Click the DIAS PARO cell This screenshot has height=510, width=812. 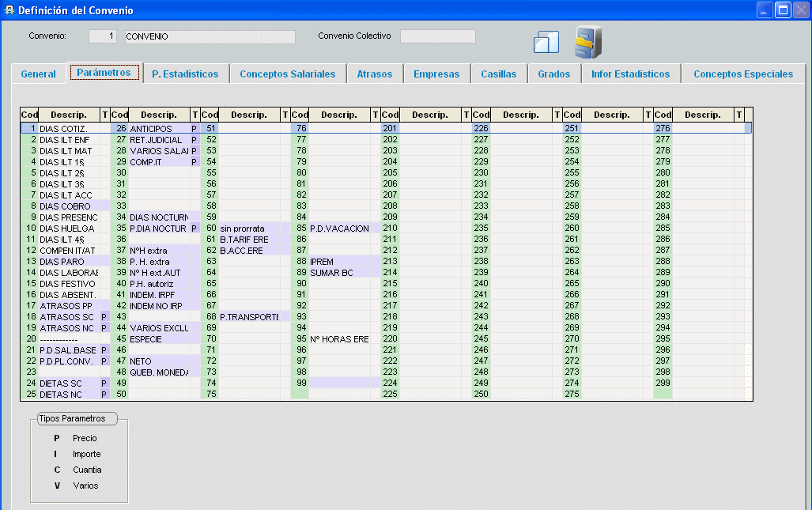pos(70,262)
